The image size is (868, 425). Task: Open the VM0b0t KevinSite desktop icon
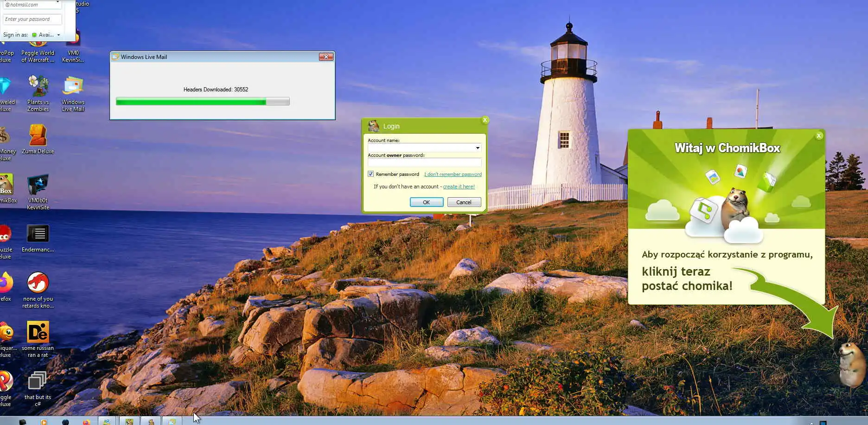pos(38,192)
